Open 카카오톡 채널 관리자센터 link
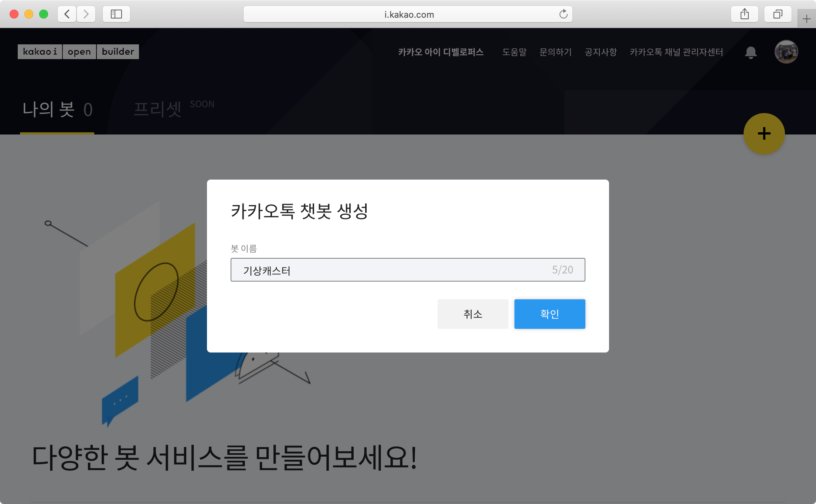 pyautogui.click(x=676, y=52)
